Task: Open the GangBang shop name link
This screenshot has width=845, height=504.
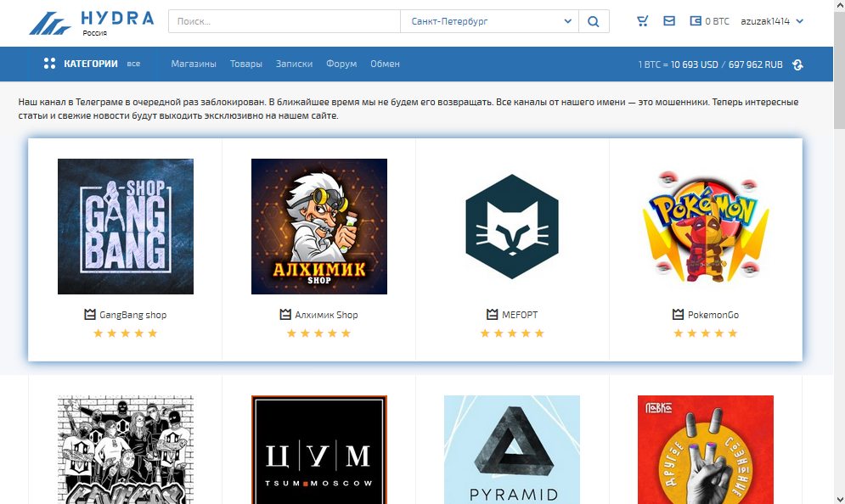Action: click(x=132, y=315)
